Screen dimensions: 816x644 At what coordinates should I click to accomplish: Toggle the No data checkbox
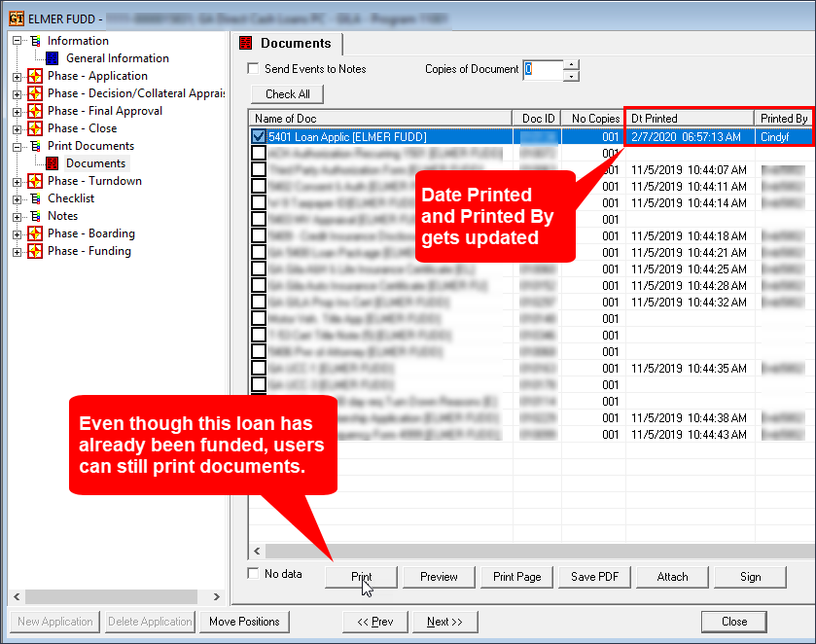coord(253,574)
